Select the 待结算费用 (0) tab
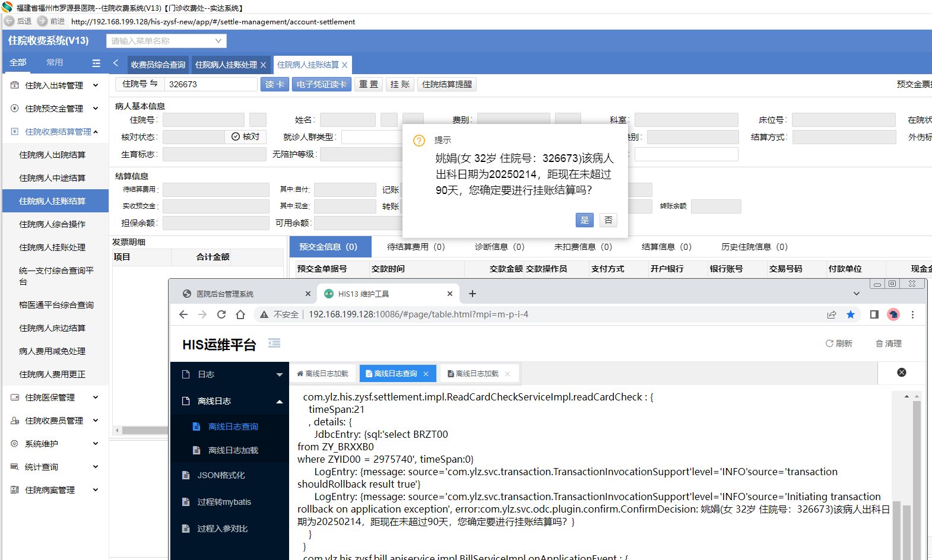The image size is (932, 560). [x=416, y=247]
